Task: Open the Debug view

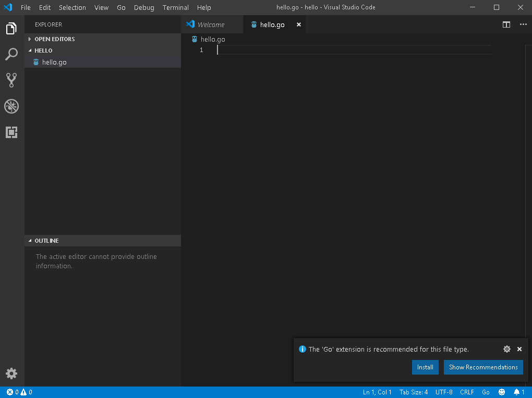Action: point(11,106)
